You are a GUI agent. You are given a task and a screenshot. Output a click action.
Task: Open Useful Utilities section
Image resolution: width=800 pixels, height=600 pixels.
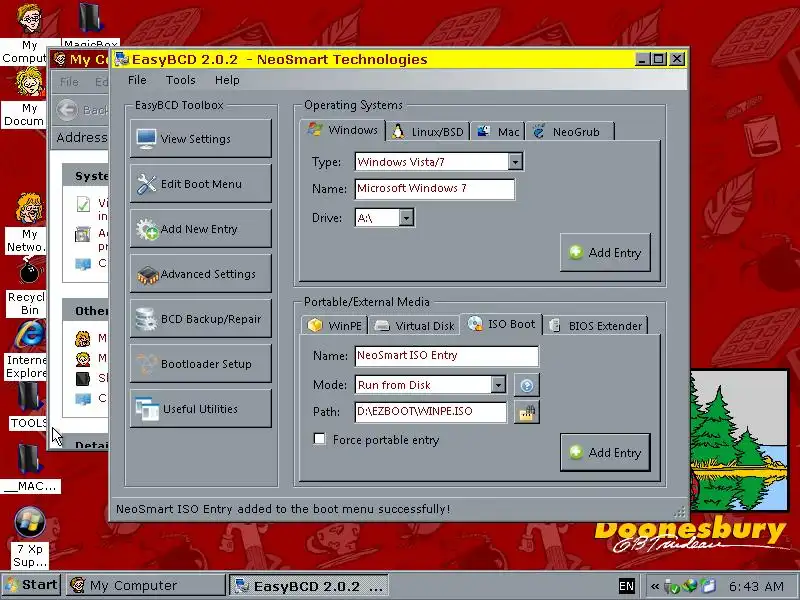pos(201,409)
